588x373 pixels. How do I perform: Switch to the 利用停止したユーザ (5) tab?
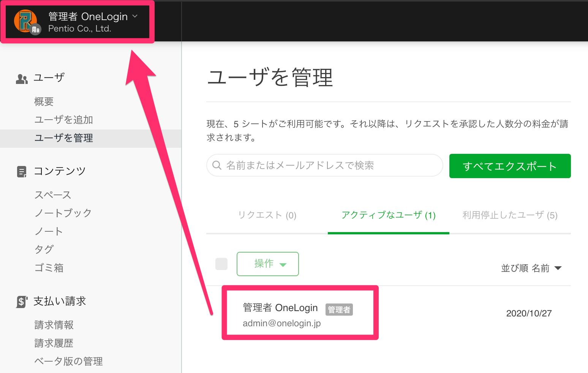coord(510,215)
